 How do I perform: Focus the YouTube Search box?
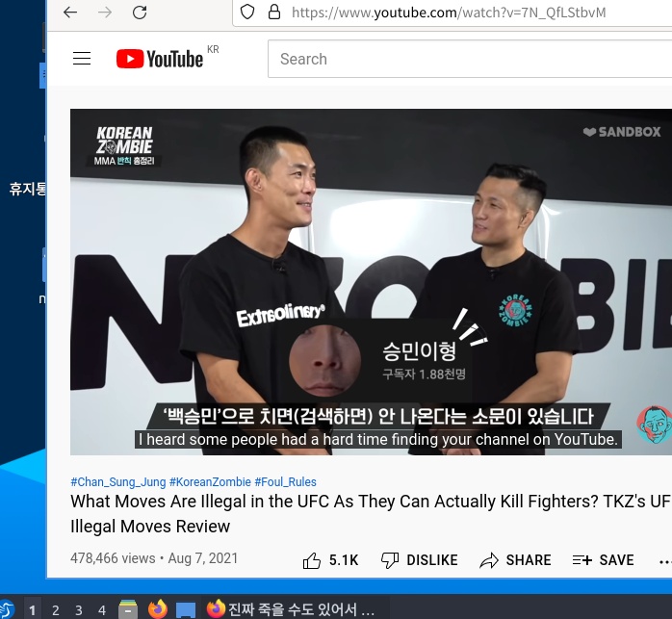click(469, 59)
